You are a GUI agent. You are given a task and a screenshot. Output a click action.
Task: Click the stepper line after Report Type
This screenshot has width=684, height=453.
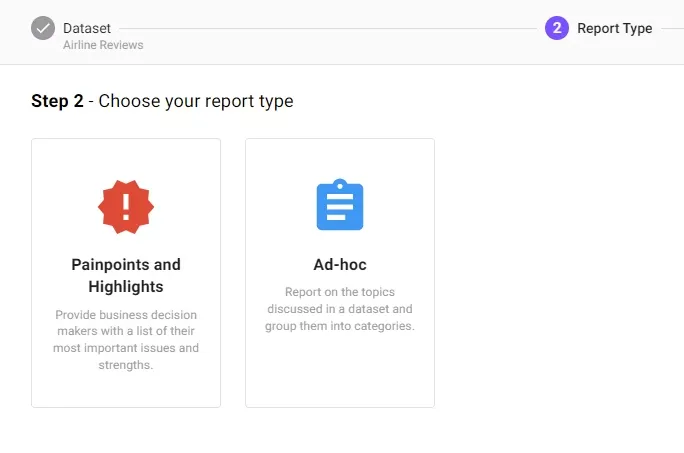tap(673, 28)
